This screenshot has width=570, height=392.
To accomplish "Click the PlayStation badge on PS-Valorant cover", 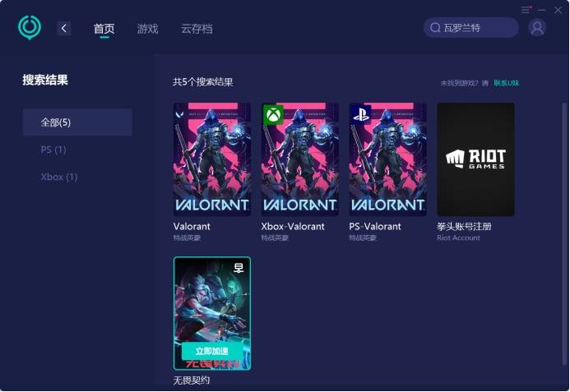I will [x=361, y=114].
